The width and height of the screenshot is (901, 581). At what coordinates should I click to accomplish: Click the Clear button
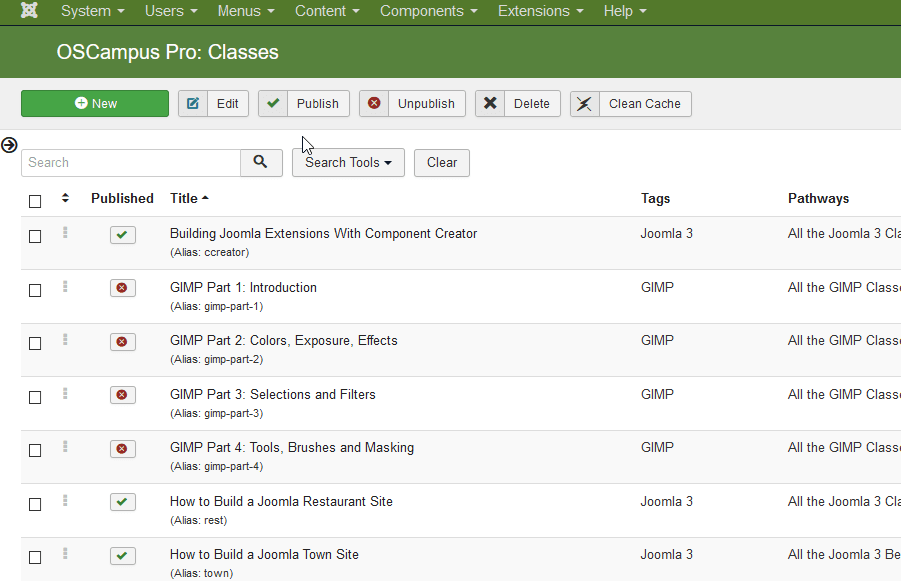[x=442, y=163]
